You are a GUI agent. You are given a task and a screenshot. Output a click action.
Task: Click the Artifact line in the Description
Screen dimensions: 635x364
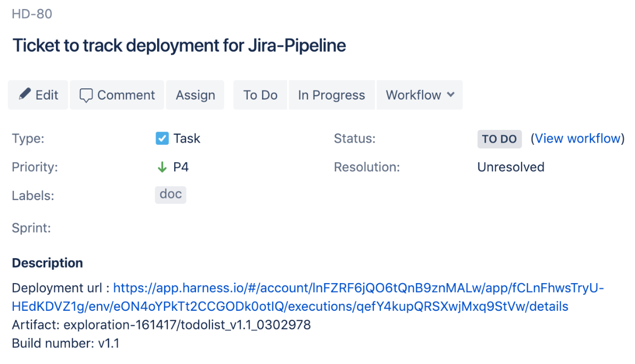[x=161, y=325]
